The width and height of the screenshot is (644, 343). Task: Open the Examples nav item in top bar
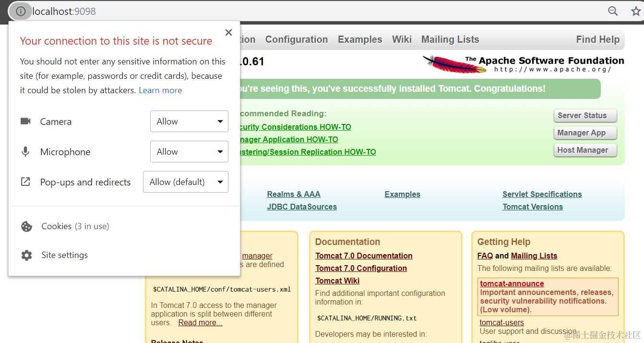point(360,39)
